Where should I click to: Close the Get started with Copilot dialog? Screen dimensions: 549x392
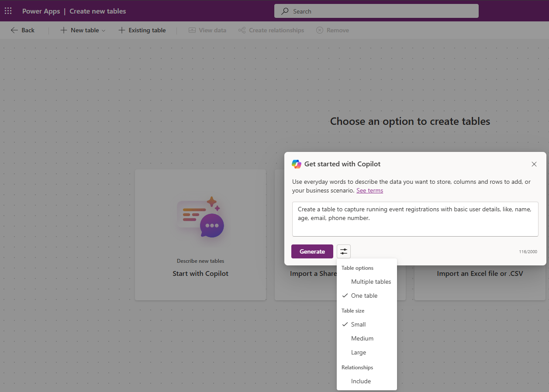(x=534, y=164)
